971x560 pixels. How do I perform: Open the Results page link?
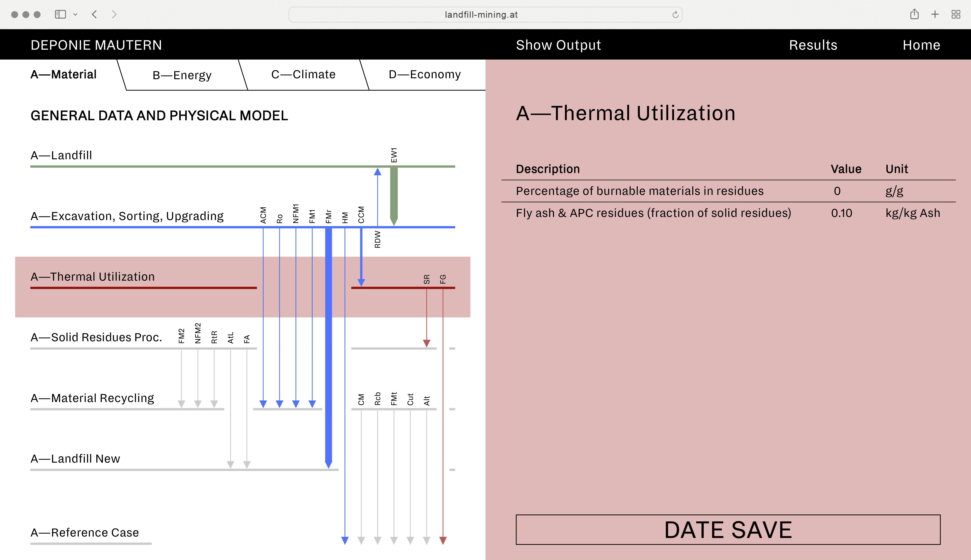(x=813, y=45)
